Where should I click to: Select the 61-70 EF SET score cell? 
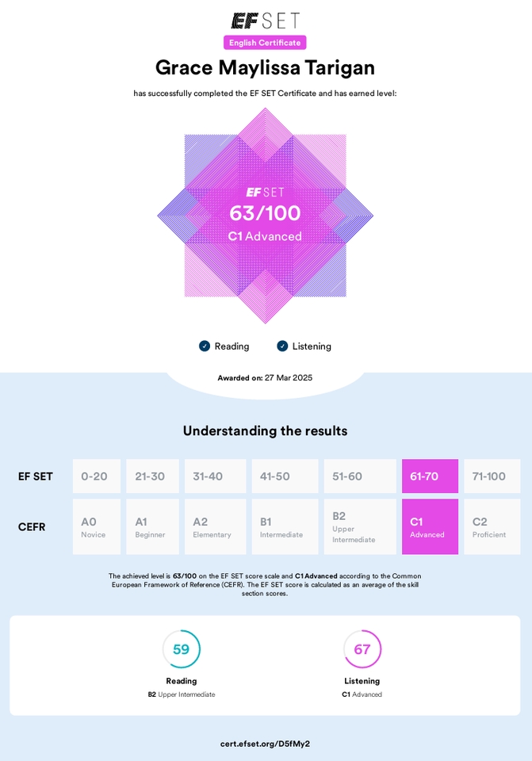point(430,476)
